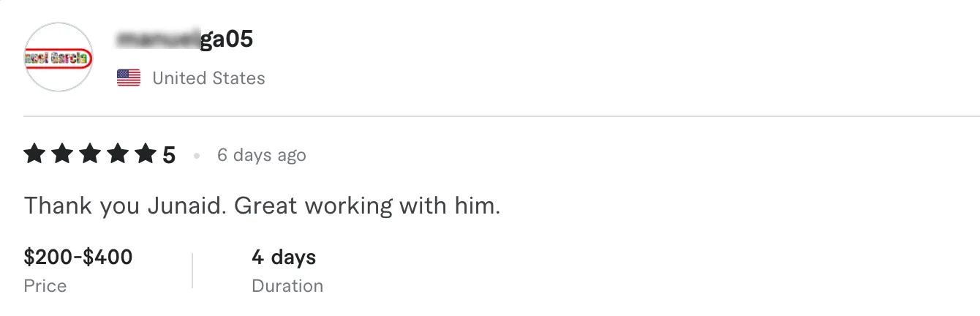The image size is (980, 316).
Task: Click the horizontal divider below the reviewer header
Action: pyautogui.click(x=502, y=116)
